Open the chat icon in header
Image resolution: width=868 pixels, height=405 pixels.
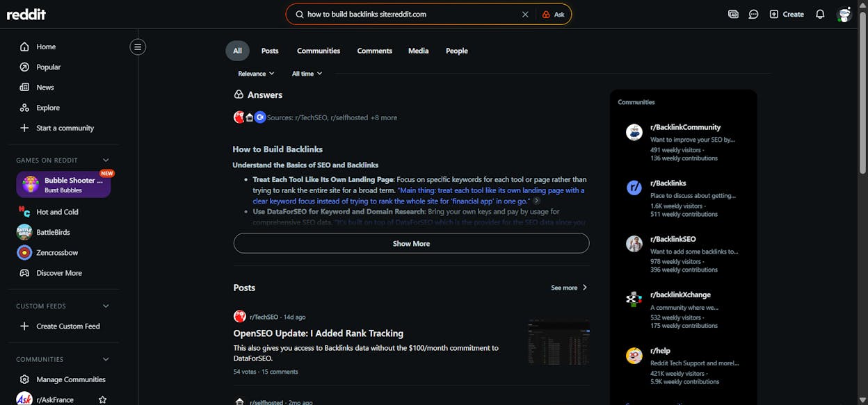pos(753,14)
